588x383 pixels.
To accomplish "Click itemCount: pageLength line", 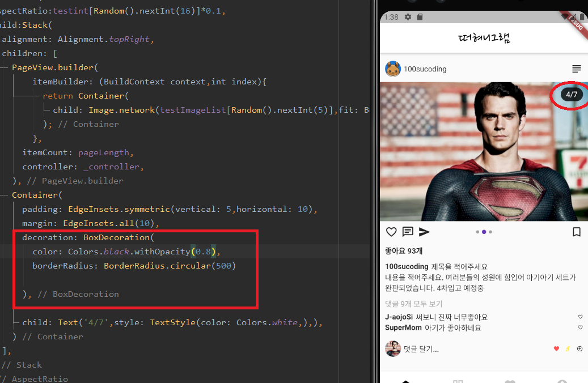I will click(x=78, y=152).
